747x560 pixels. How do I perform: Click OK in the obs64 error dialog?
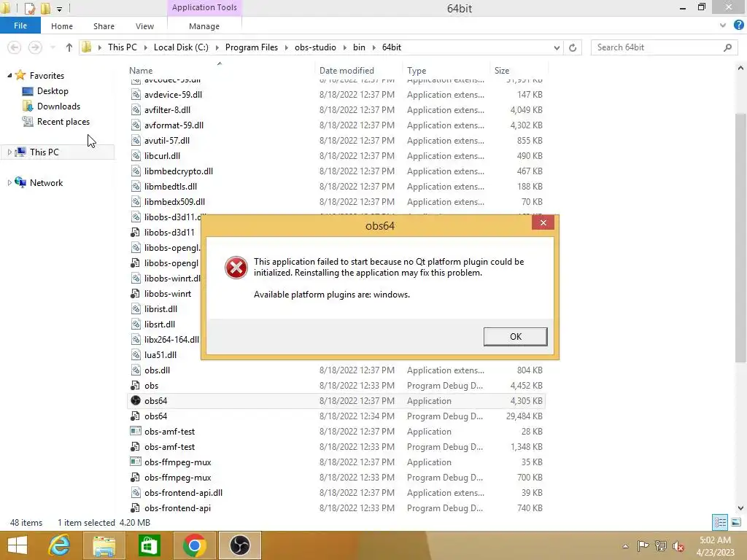tap(515, 337)
